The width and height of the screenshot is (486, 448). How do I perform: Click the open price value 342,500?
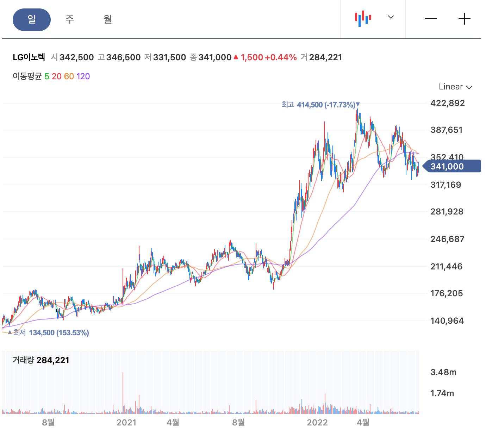tap(77, 57)
